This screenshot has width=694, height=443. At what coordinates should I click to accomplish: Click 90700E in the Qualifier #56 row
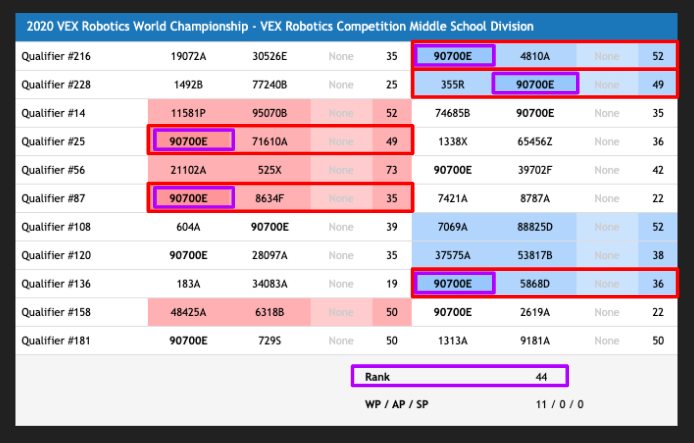click(x=452, y=170)
